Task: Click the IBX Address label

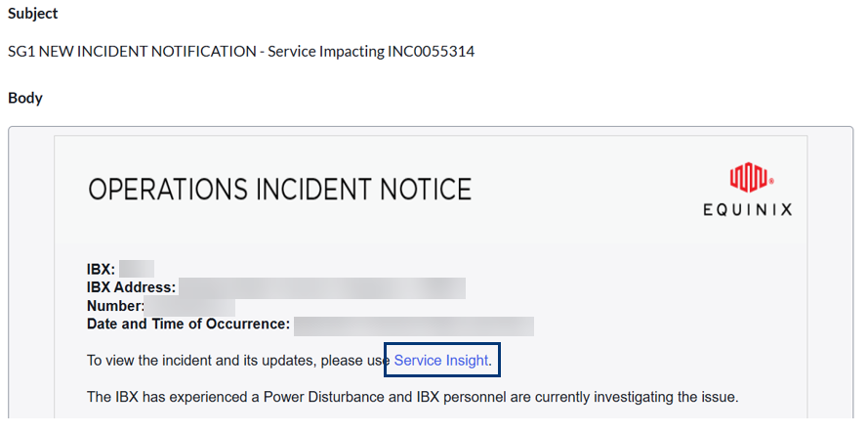Action: (x=131, y=287)
